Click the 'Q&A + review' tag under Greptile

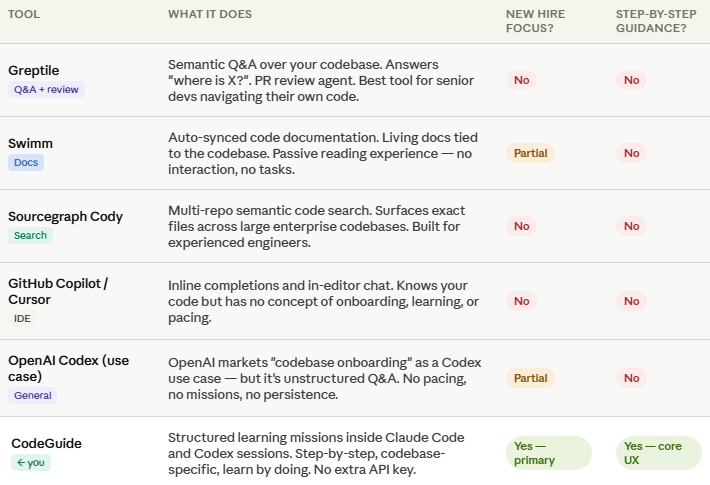46,90
